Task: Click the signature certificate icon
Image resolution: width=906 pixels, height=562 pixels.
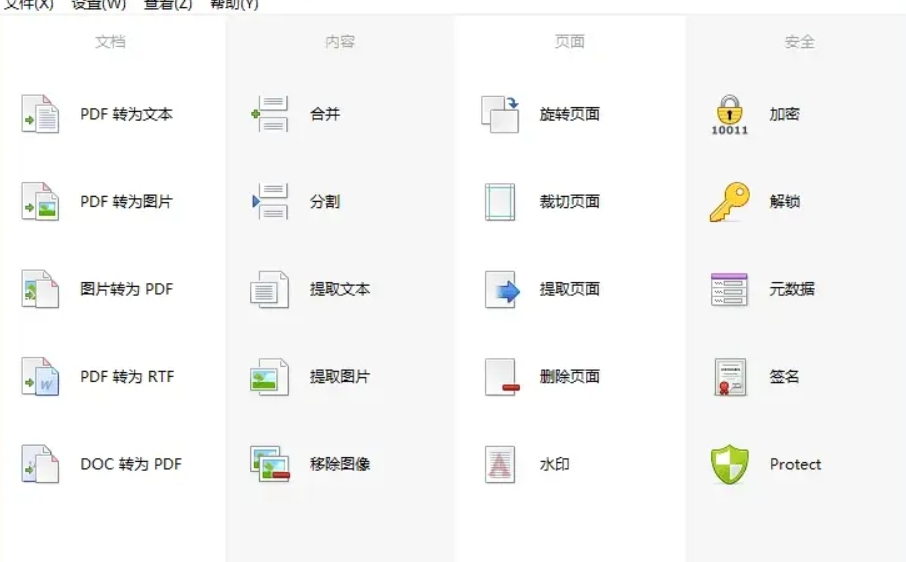Action: pyautogui.click(x=730, y=377)
